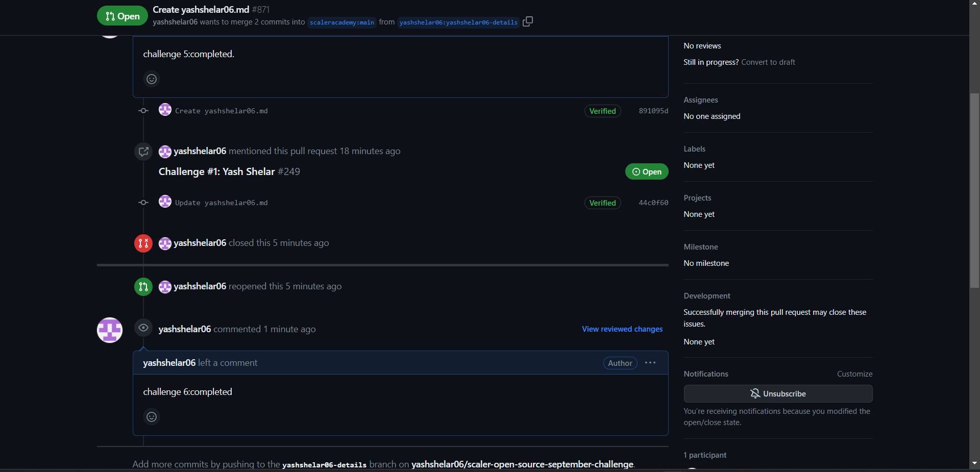Click the Author badge on the comment
Image resolution: width=980 pixels, height=472 pixels.
620,363
